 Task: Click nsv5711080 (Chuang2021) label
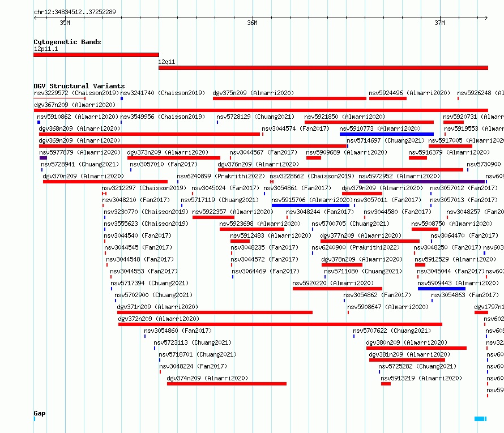pyautogui.click(x=363, y=271)
